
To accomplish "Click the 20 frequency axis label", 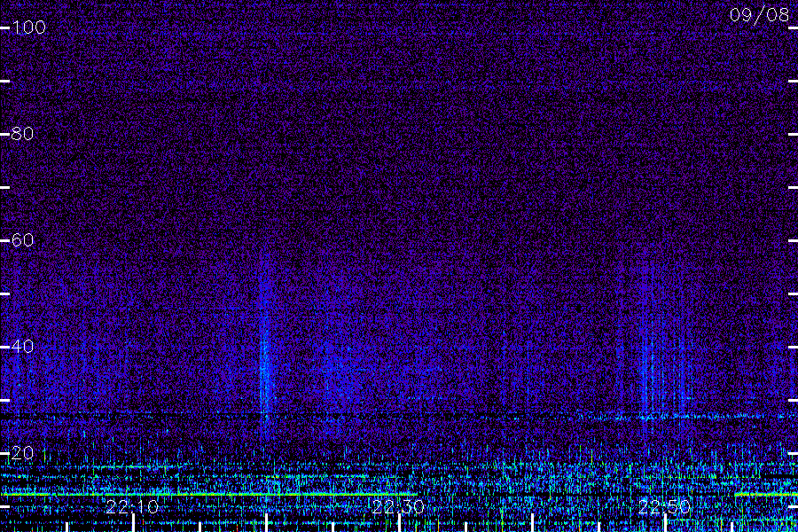I will point(22,452).
